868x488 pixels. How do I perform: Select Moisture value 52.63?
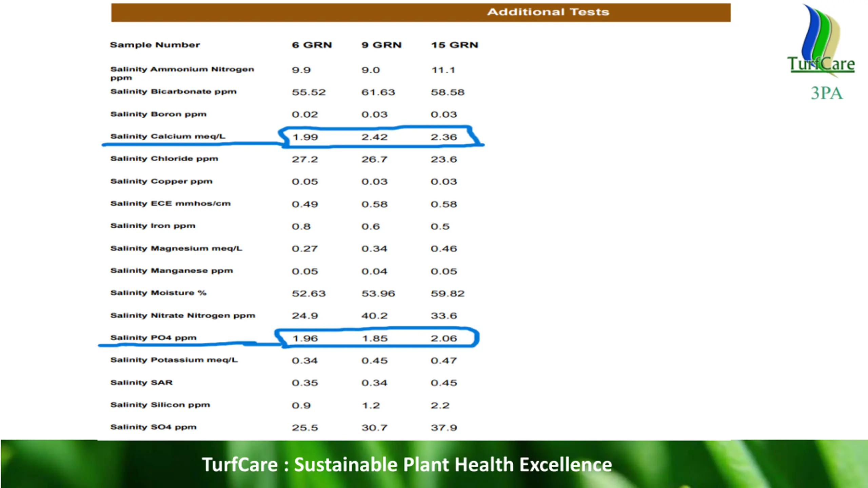[x=309, y=293]
